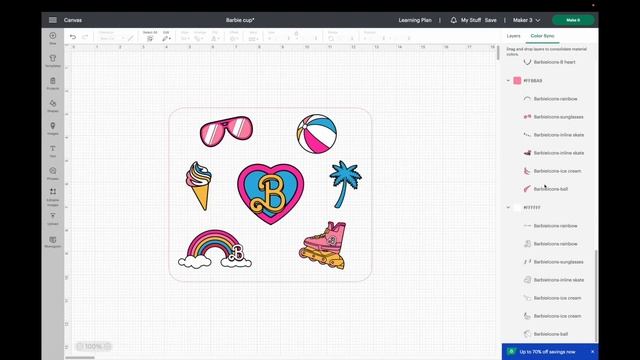Open the Templates panel

coord(53,60)
